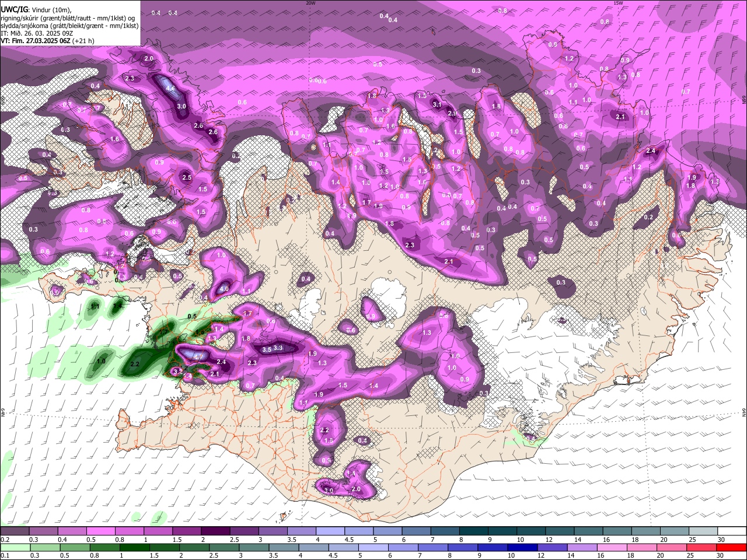Click the '4.0' precipitation value on the map
Screen dimensions: 747x560
pyautogui.click(x=224, y=289)
